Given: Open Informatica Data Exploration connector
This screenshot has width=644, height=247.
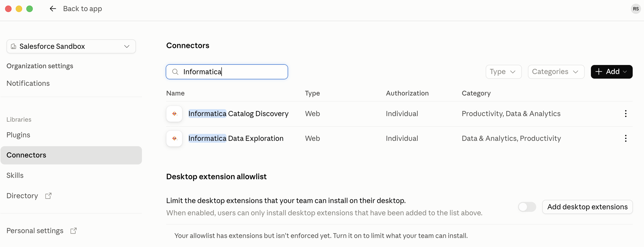Looking at the screenshot, I should 236,139.
